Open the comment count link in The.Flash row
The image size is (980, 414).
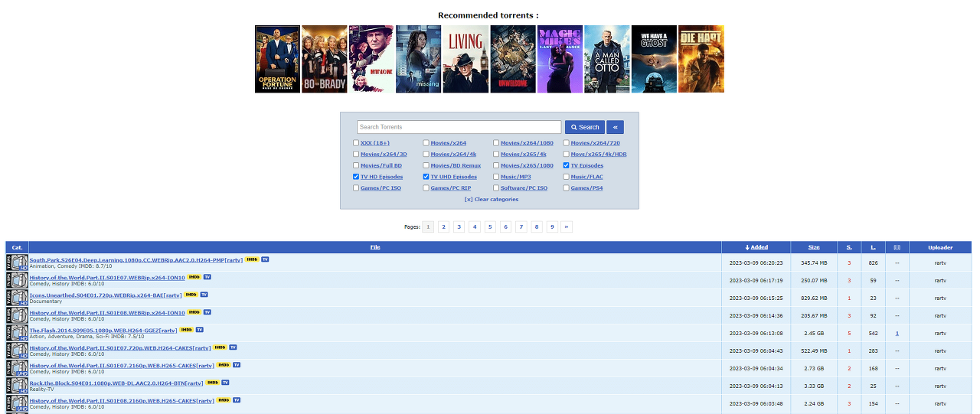tap(897, 333)
